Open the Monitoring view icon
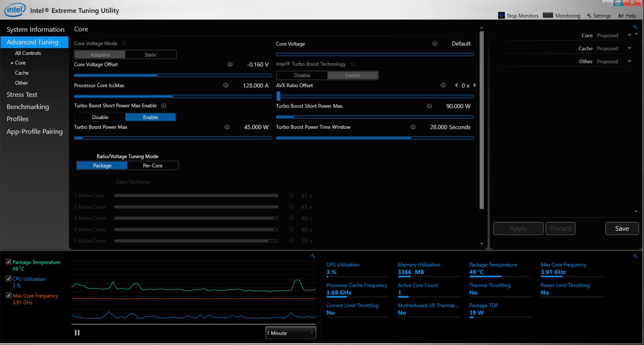644x345 pixels. pos(548,15)
